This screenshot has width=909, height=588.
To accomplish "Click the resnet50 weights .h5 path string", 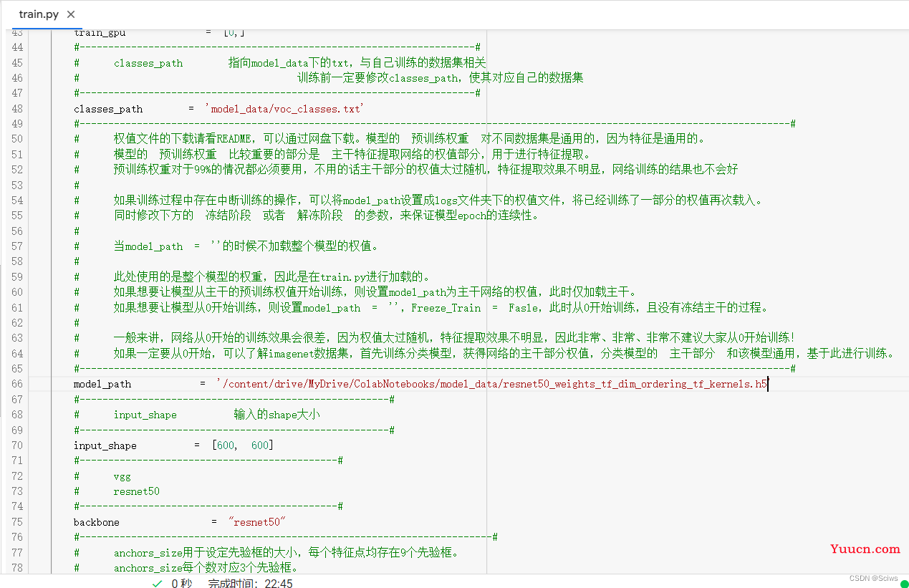I will pos(491,384).
